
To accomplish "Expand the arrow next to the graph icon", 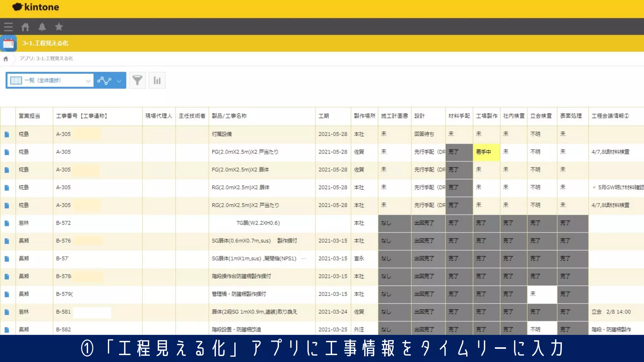I will (x=119, y=81).
